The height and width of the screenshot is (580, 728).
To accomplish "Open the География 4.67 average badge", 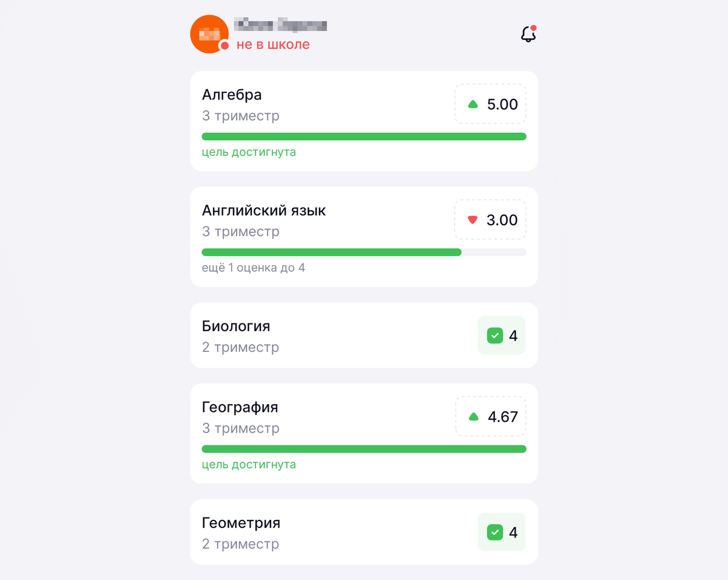I will [x=491, y=416].
